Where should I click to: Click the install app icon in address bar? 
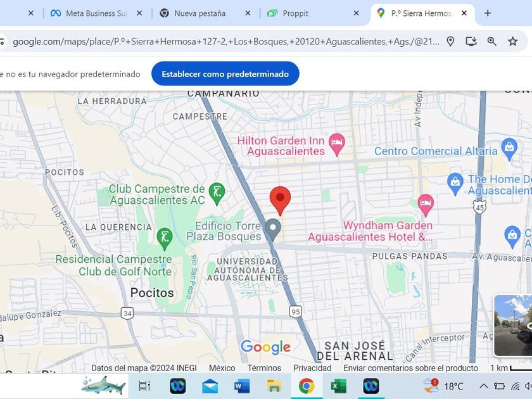click(471, 42)
